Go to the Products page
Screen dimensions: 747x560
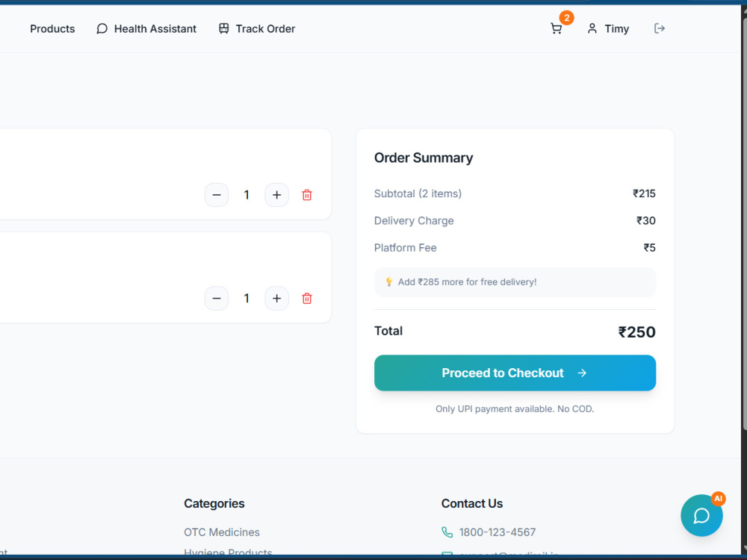pyautogui.click(x=52, y=28)
